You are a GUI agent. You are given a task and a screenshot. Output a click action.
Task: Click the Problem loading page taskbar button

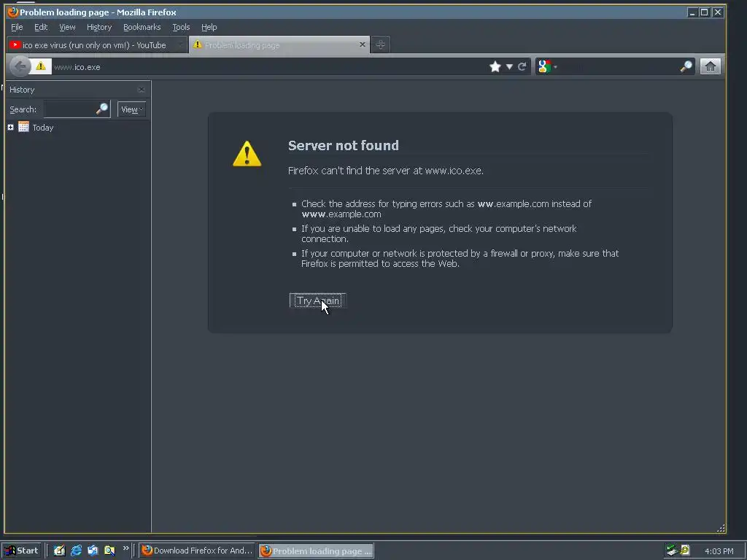click(317, 551)
